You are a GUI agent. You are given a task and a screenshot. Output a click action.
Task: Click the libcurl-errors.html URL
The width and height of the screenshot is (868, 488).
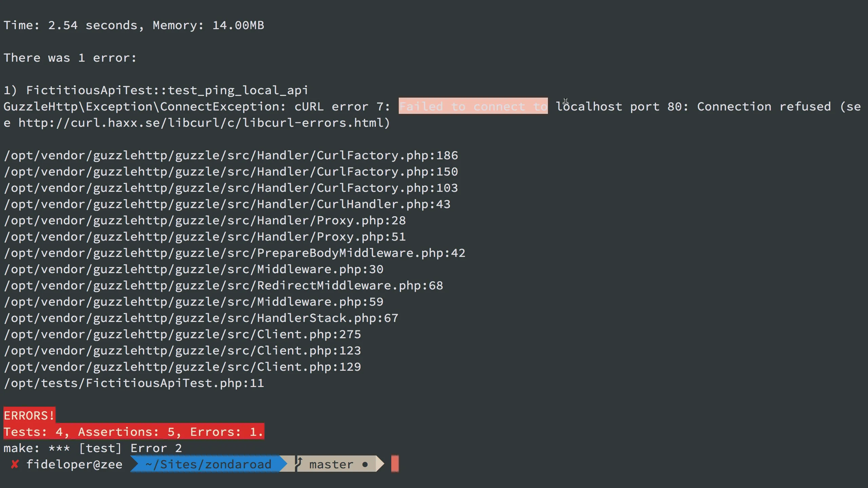[x=204, y=123]
